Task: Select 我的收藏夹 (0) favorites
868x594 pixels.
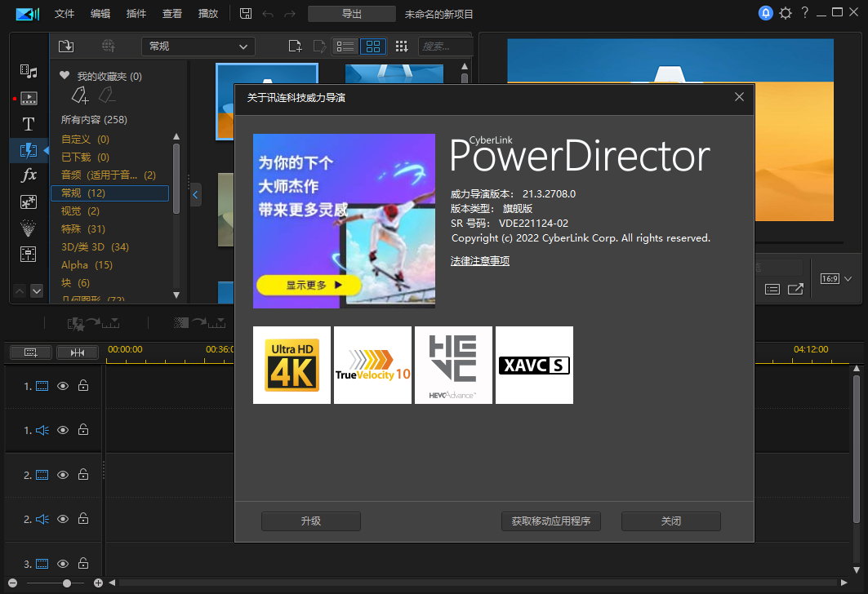Action: click(x=109, y=77)
